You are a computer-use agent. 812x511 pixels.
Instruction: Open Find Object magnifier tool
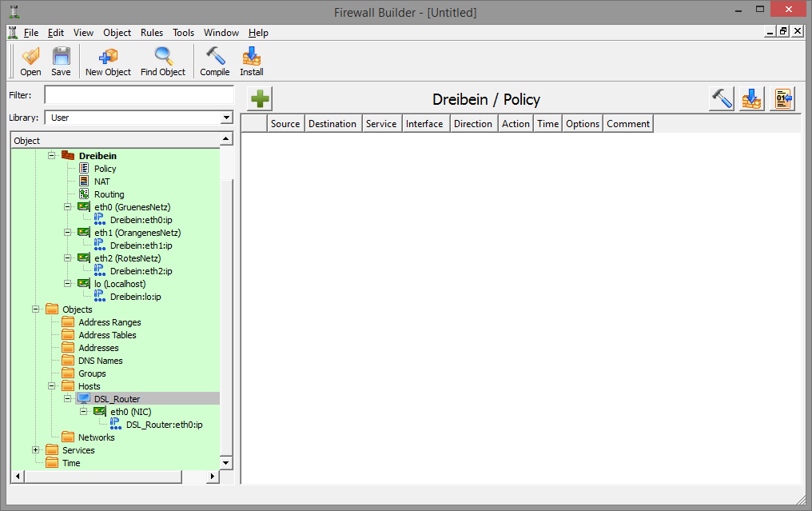pos(163,62)
